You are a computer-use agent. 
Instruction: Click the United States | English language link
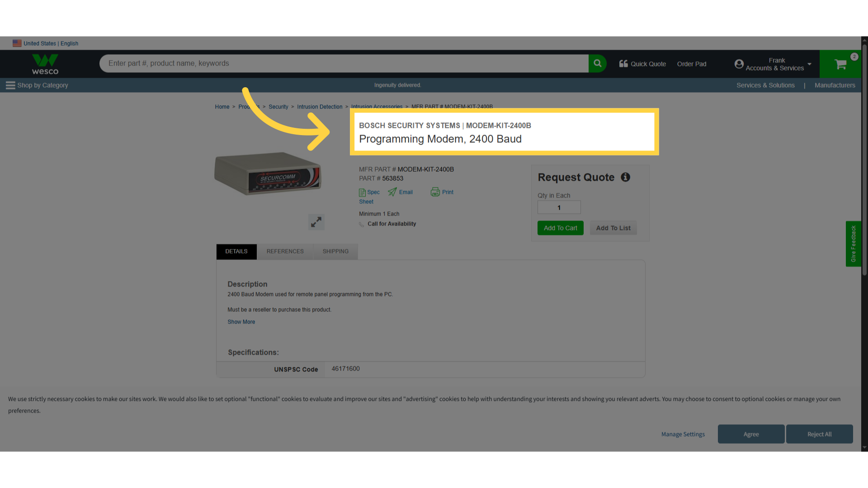click(x=51, y=43)
